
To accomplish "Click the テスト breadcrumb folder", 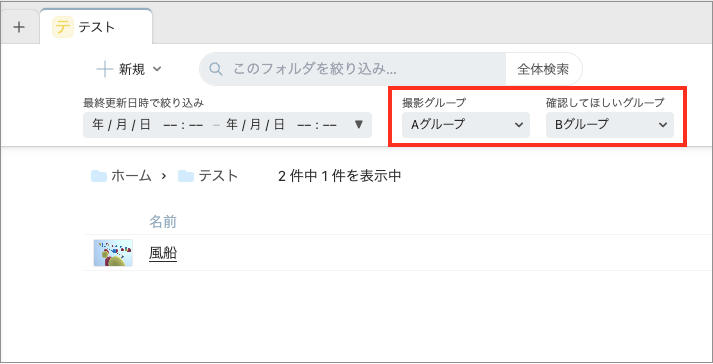I will click(218, 176).
